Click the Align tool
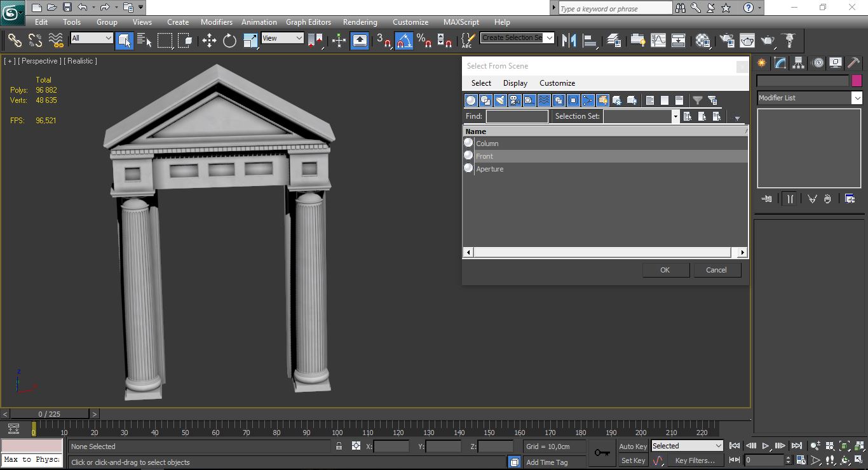Screen dimensions: 868x470 tap(590, 41)
